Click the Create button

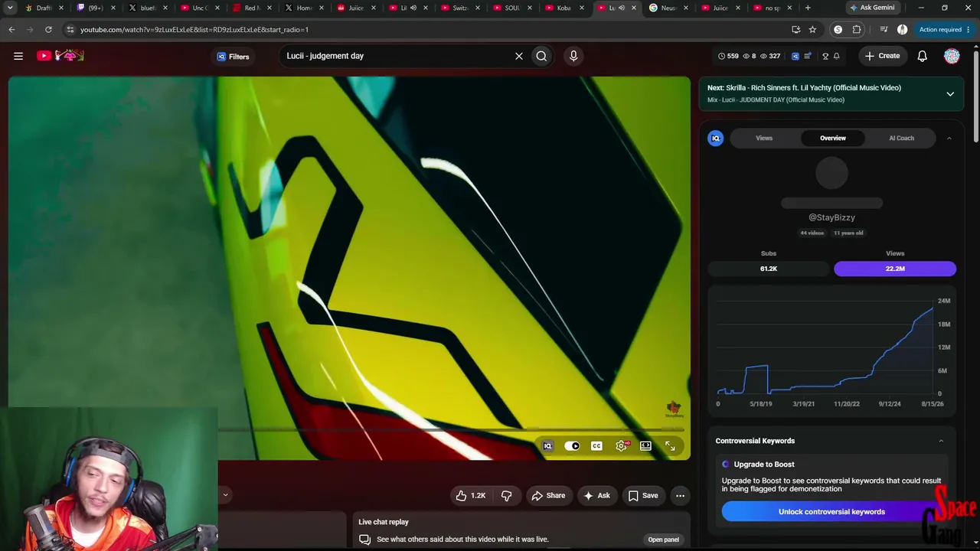click(882, 56)
